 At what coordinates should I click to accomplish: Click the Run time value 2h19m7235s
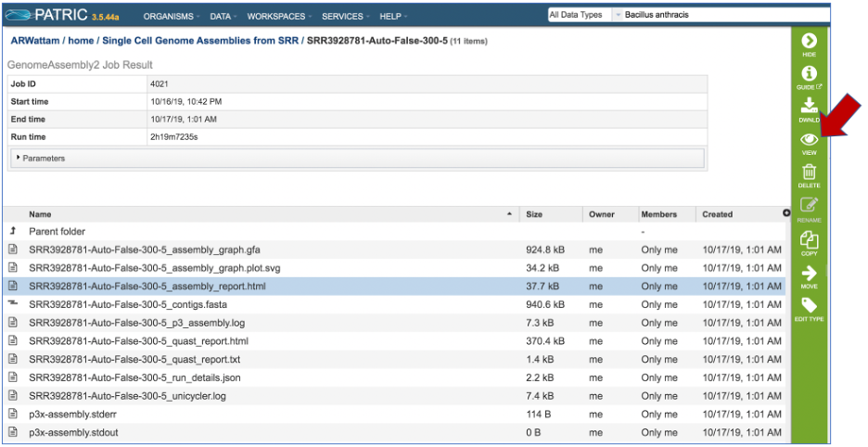(173, 137)
